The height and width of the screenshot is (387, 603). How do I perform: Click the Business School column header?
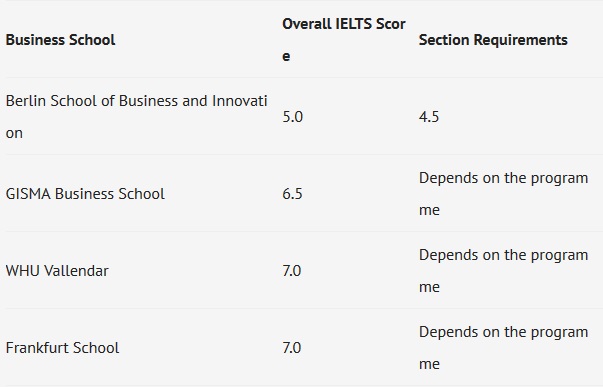[x=60, y=40]
